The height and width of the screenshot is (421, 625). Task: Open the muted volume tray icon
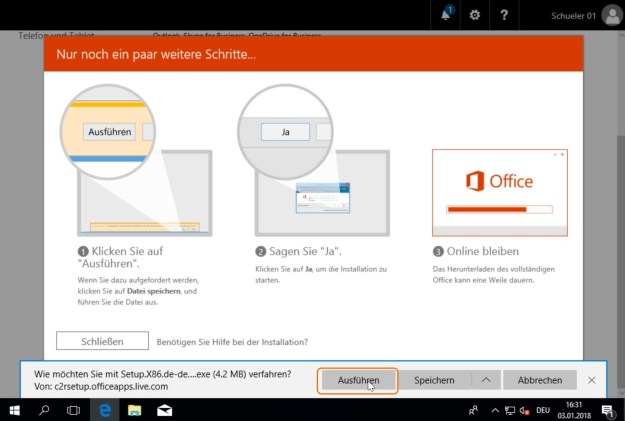[x=524, y=410]
